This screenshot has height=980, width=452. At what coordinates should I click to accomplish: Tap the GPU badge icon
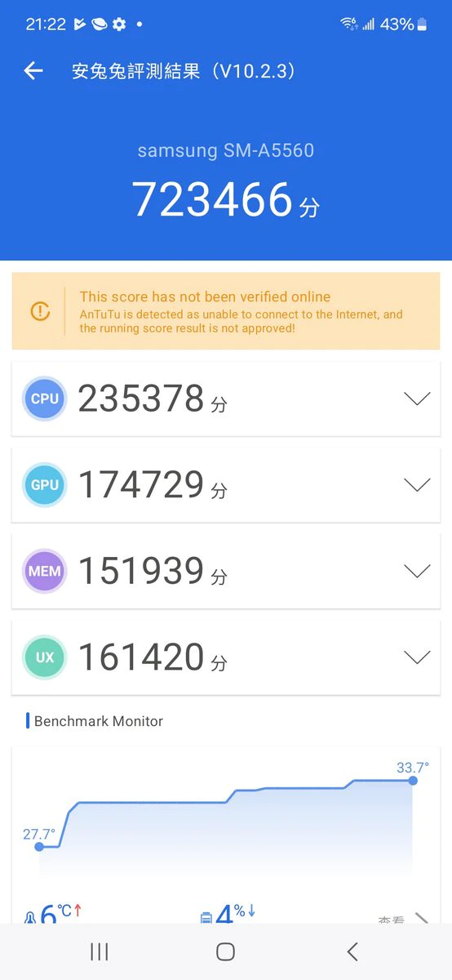[x=45, y=484]
